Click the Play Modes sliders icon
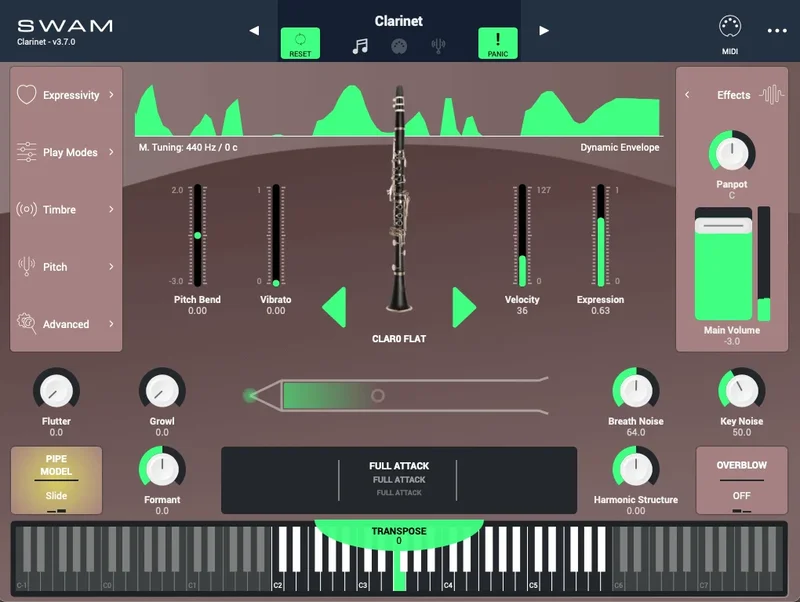The width and height of the screenshot is (800, 602). pyautogui.click(x=27, y=152)
